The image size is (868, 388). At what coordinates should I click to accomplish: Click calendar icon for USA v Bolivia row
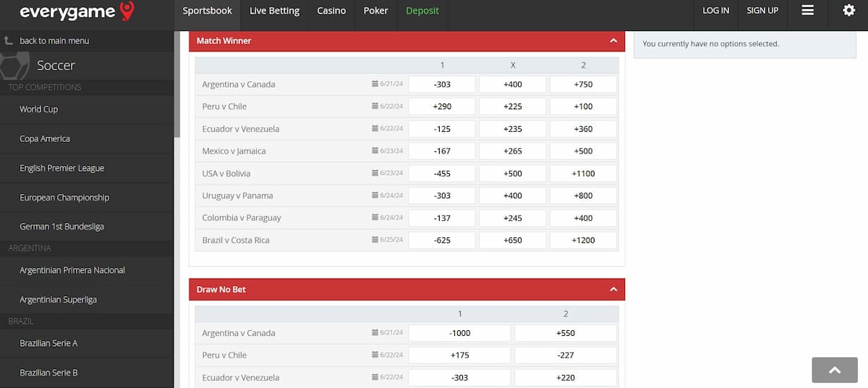point(375,174)
